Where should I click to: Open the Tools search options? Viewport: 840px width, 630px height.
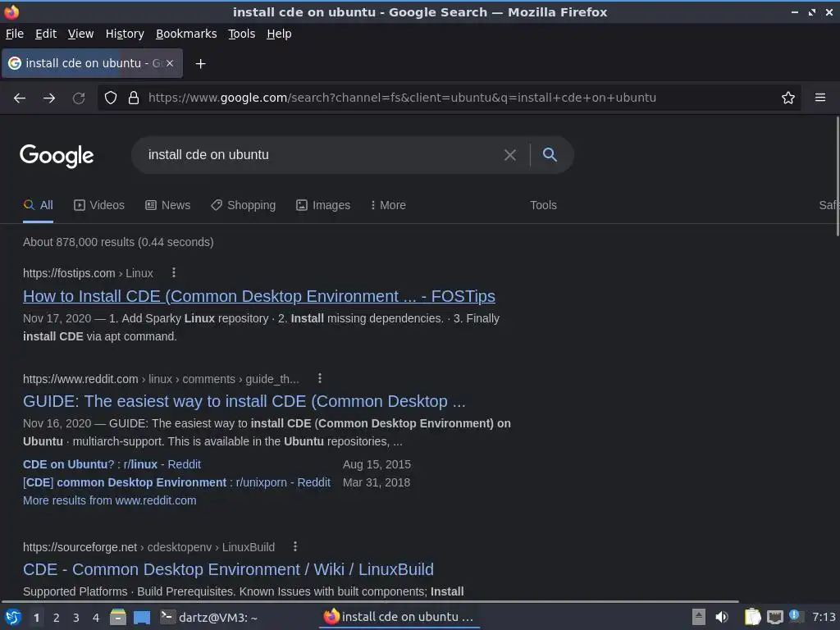tap(543, 205)
